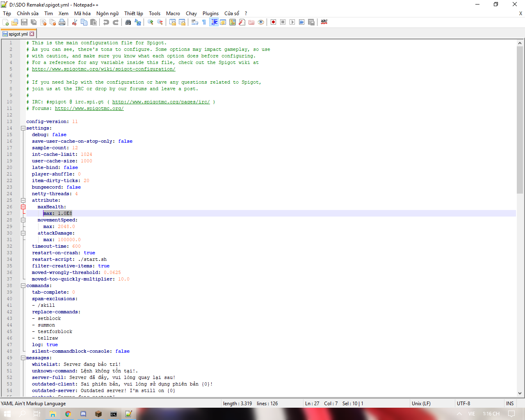Click the ABC spell check icon

(x=324, y=22)
